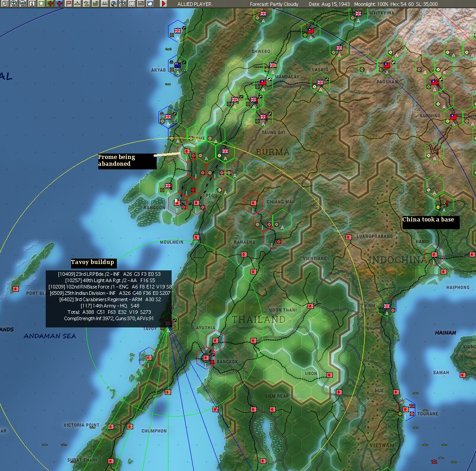The image size is (476, 471).
Task: Click the 'Forecast: Partly Cloudy' status text
Action: pos(274,4)
